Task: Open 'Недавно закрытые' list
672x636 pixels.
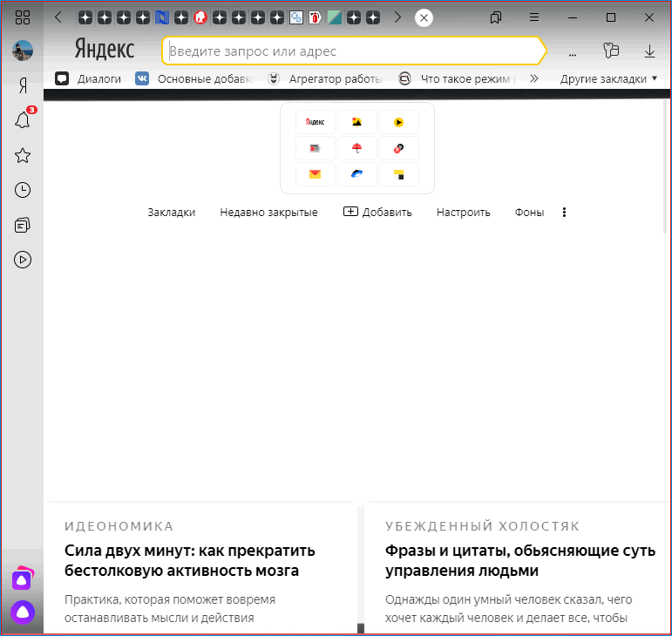Action: (x=268, y=212)
